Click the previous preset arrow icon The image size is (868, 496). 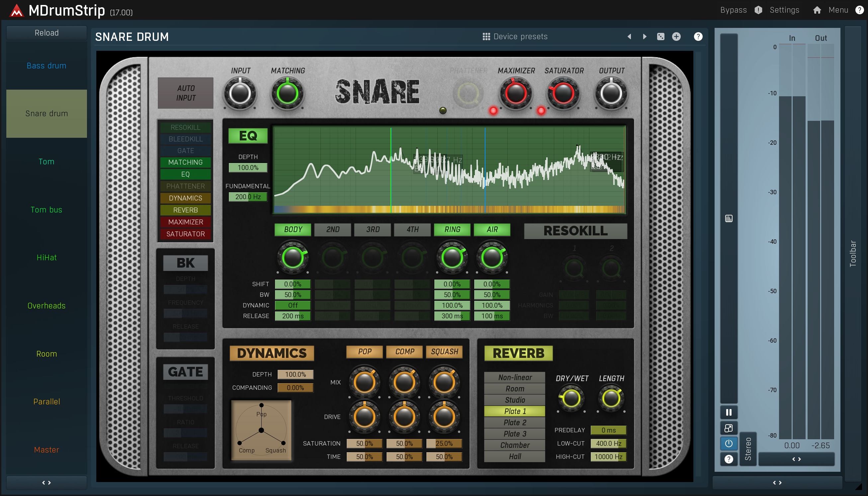click(629, 37)
